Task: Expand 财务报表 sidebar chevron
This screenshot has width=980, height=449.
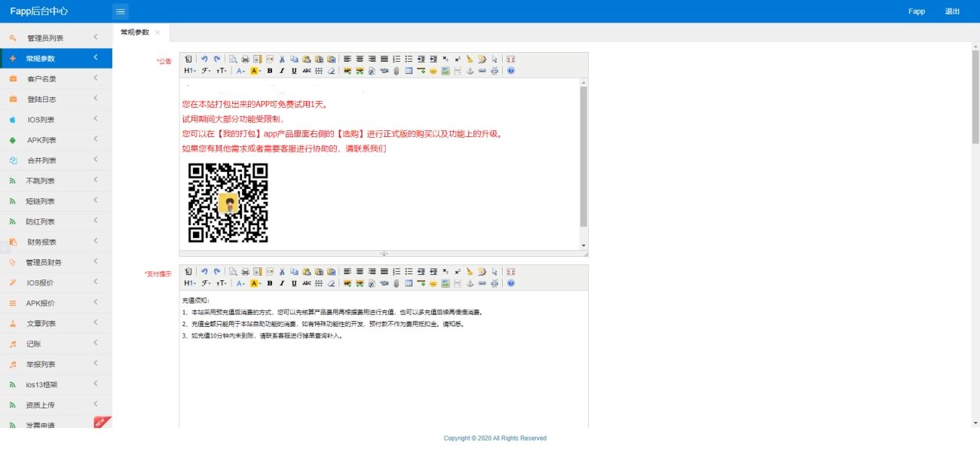Action: pos(96,241)
